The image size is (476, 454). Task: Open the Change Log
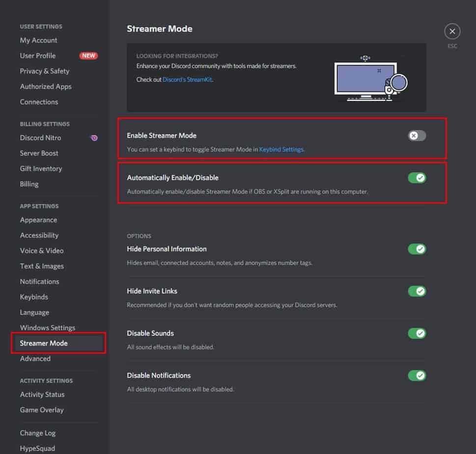click(x=38, y=433)
